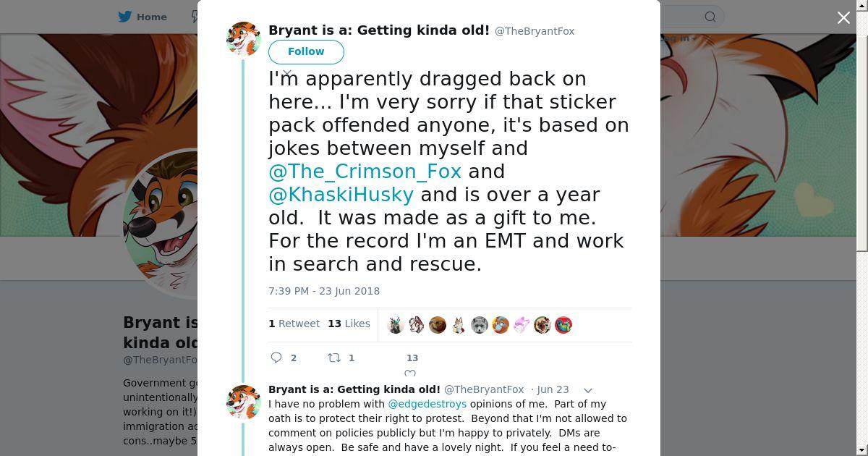The width and height of the screenshot is (868, 456).
Task: Click the reply speech bubble icon
Action: click(x=276, y=358)
